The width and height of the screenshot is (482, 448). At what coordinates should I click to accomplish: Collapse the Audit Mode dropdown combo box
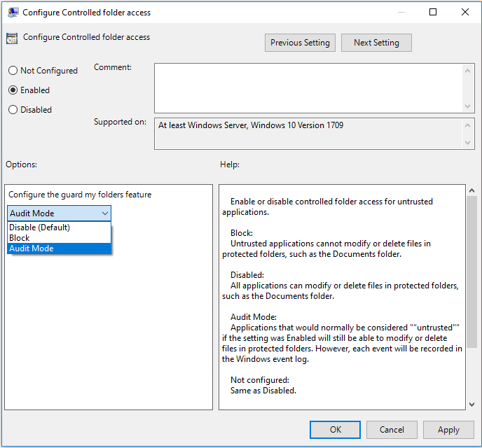[x=59, y=213]
